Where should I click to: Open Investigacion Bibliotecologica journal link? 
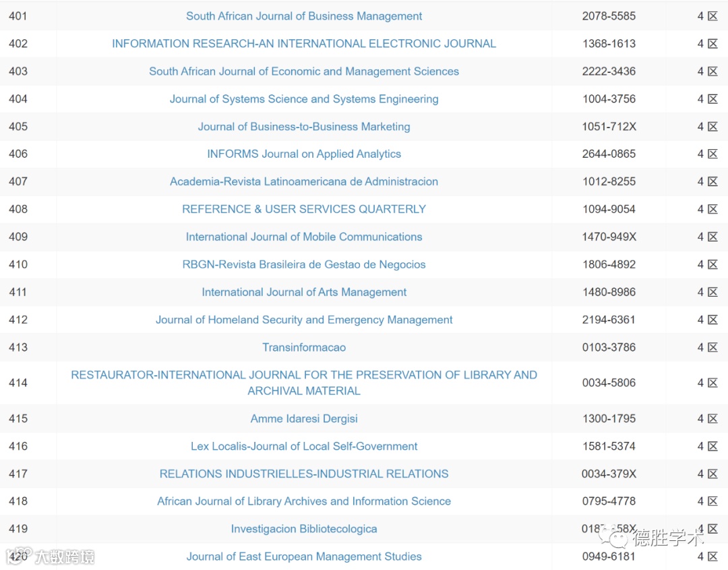[x=303, y=529]
